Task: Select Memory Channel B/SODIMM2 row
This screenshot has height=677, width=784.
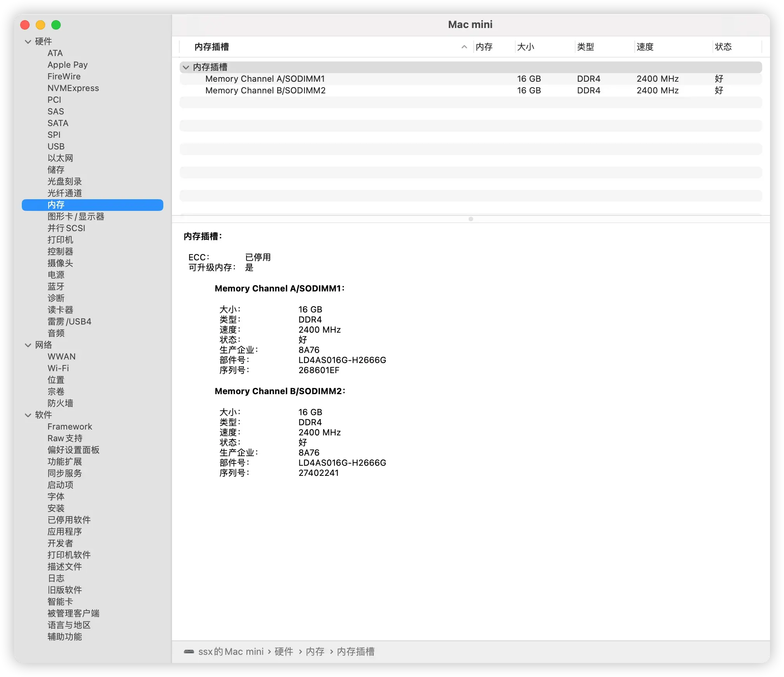Action: tap(265, 91)
